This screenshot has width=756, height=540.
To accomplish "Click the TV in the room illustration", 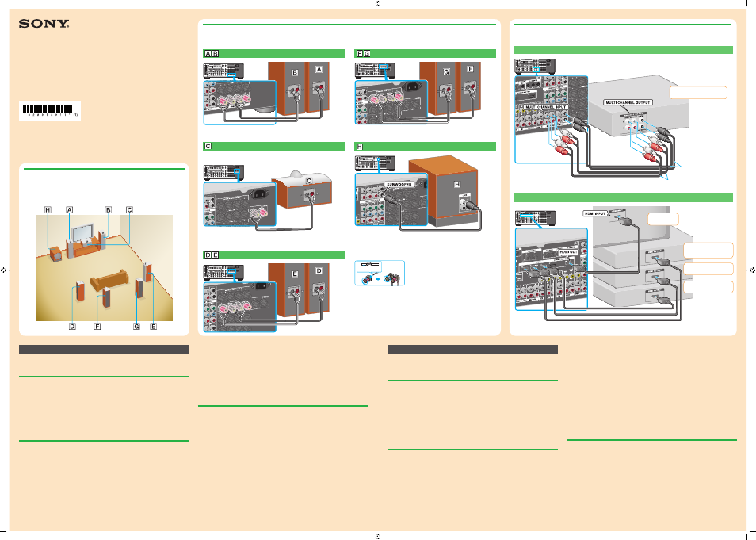I will click(x=84, y=232).
